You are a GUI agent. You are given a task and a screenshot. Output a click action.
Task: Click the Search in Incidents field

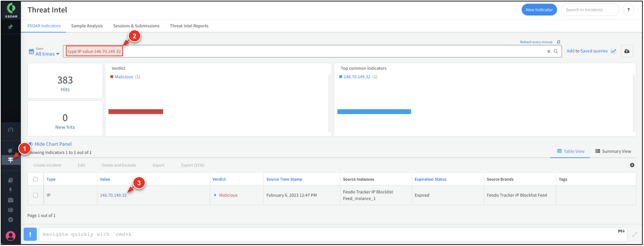tap(590, 10)
